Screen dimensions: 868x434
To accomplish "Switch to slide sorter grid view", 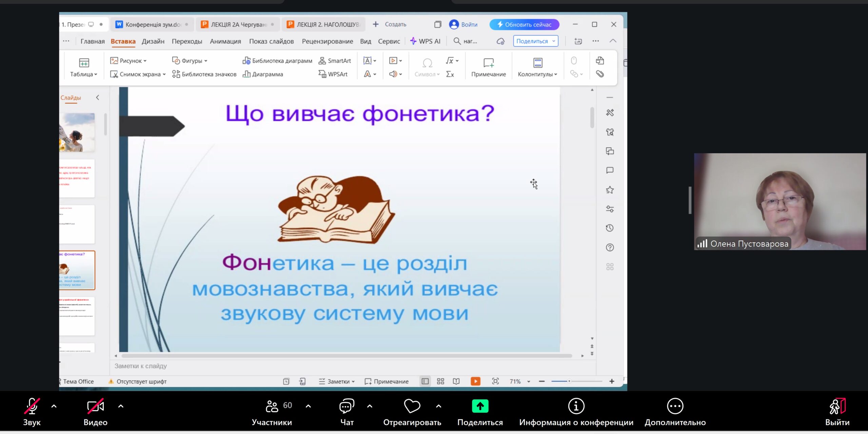I will pyautogui.click(x=440, y=381).
